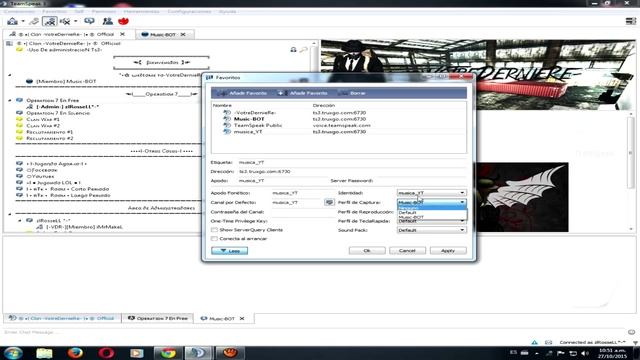640x360 pixels.
Task: Open mute speakers dropdown arrow in toolbar
Action: click(x=76, y=21)
